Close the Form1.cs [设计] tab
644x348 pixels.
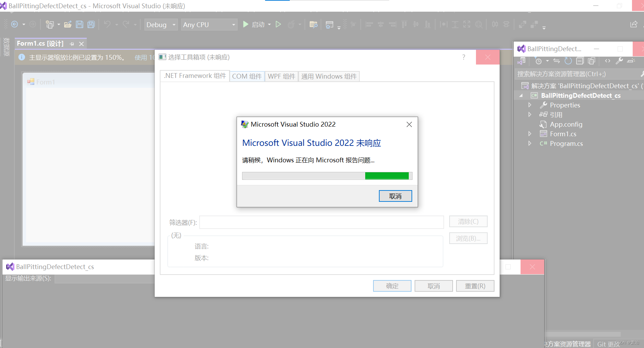[x=82, y=44]
